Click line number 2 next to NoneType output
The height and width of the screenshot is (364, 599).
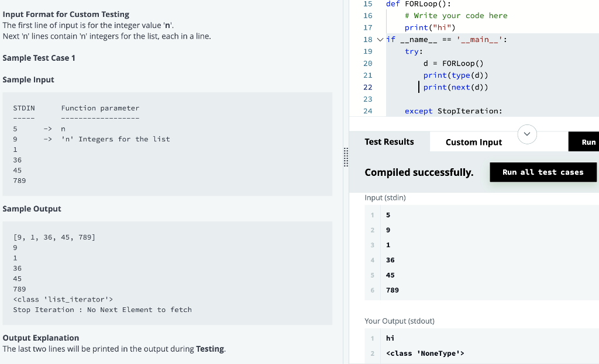pyautogui.click(x=373, y=353)
